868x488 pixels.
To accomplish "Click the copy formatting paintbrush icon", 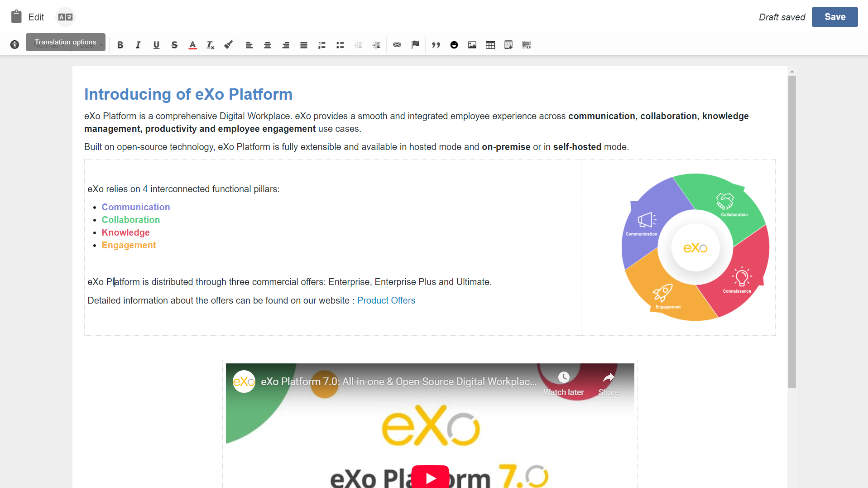I will tap(229, 45).
